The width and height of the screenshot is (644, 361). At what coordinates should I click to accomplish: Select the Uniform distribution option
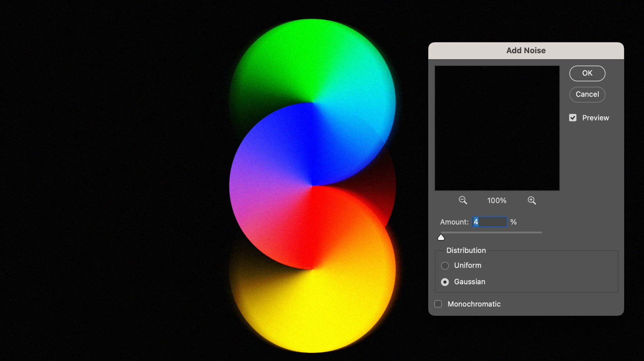[445, 266]
